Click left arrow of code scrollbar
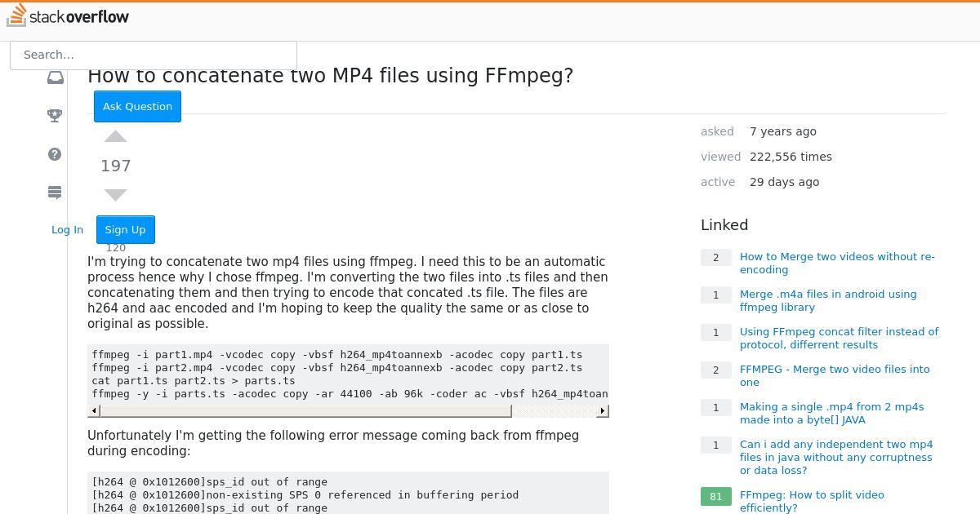Viewport: 980px width, 514px height. (94, 410)
